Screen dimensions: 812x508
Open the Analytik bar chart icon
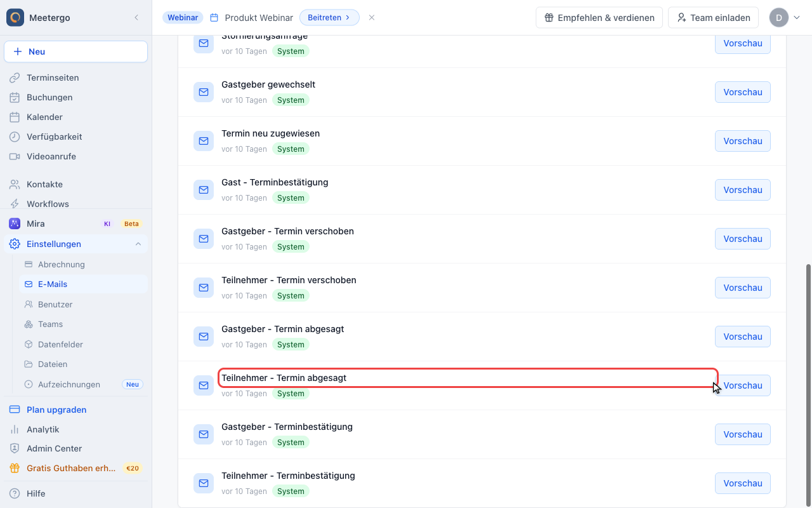[x=15, y=429]
